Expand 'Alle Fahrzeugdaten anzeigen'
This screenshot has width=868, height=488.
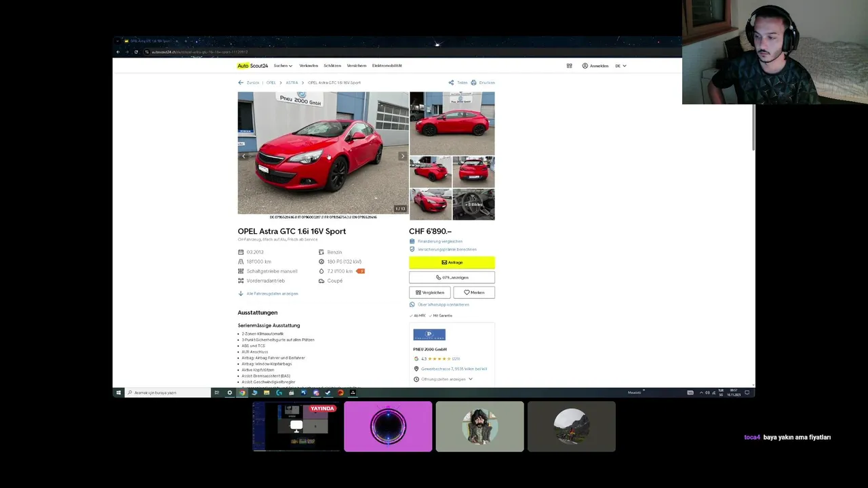[x=268, y=293]
